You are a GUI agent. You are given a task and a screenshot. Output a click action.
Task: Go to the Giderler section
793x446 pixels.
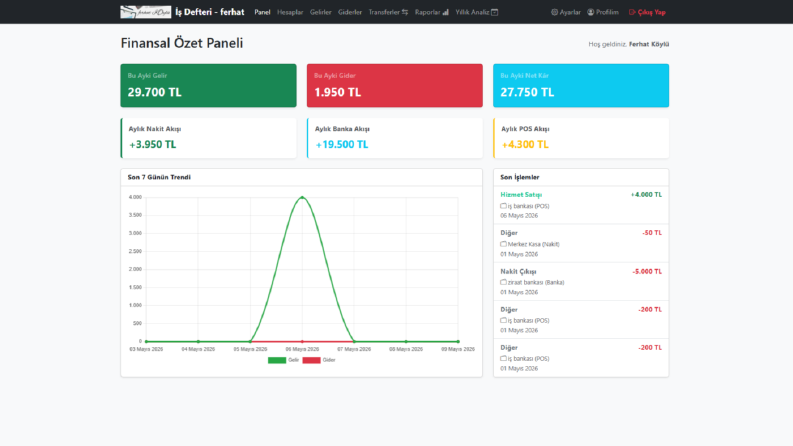click(350, 12)
